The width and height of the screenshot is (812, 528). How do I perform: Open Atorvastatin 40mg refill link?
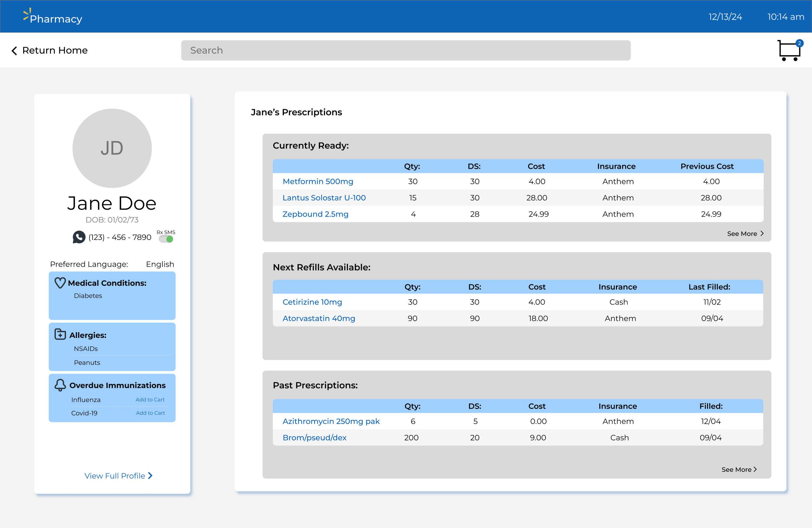point(319,318)
